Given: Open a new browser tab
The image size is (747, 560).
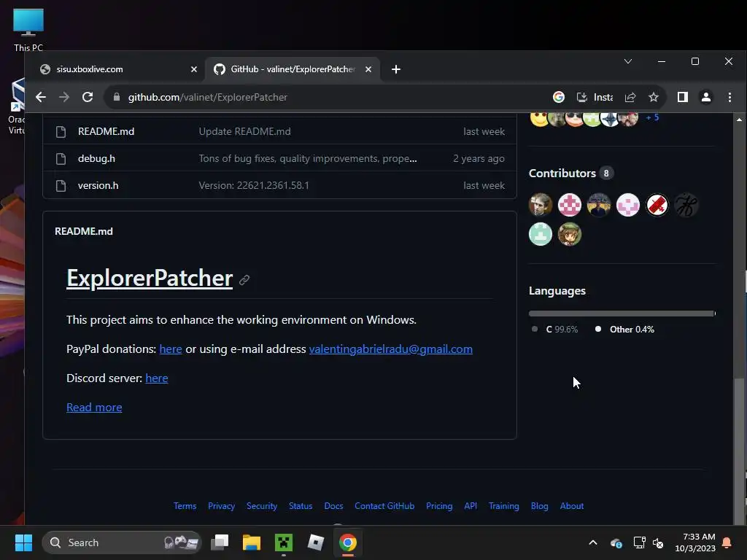Looking at the screenshot, I should pyautogui.click(x=396, y=69).
